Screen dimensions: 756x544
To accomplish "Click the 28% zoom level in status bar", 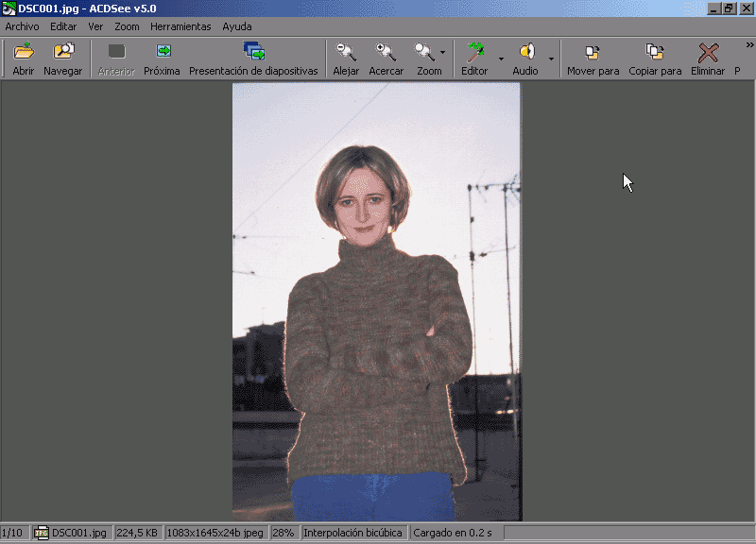I will point(283,533).
